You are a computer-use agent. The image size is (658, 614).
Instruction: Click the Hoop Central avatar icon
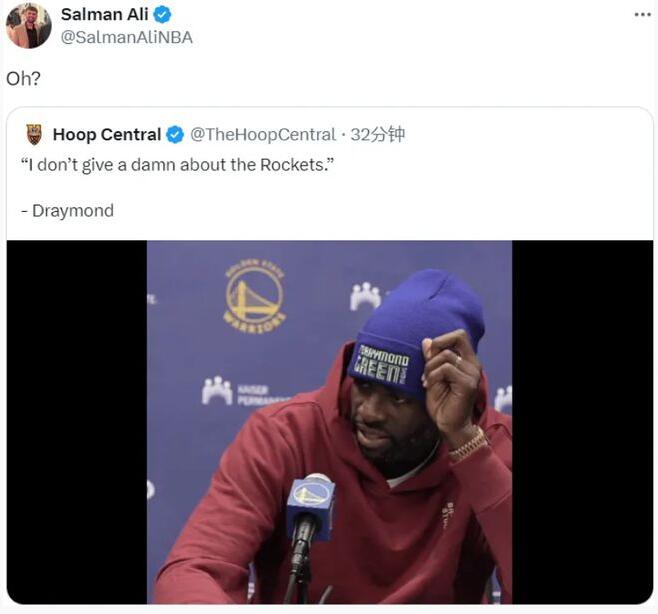[x=34, y=134]
